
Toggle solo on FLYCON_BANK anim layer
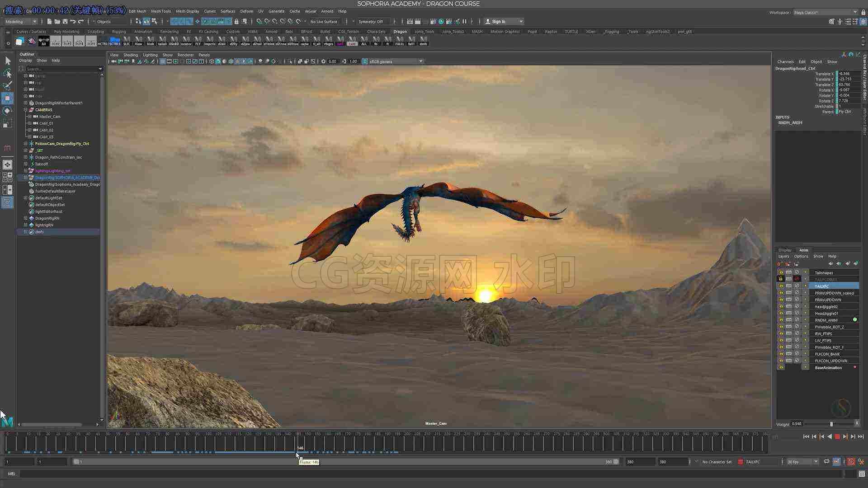tap(789, 354)
